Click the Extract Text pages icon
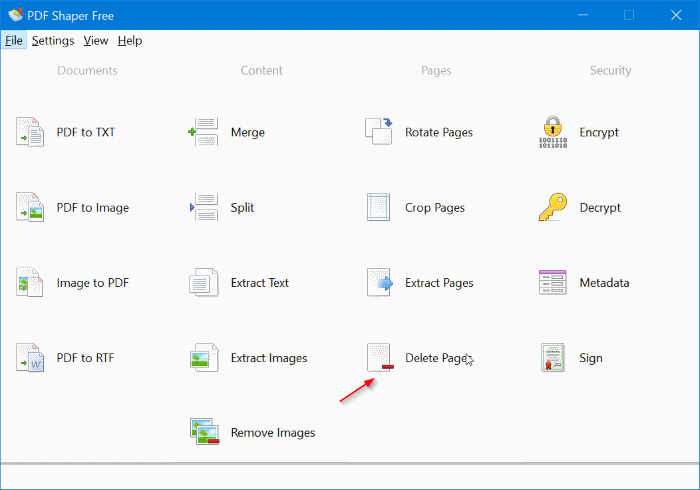 tap(204, 282)
